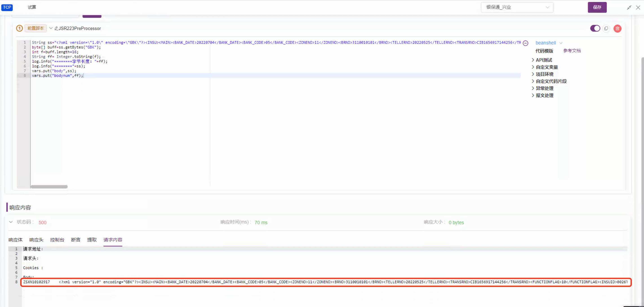
Task: Open the 银保通_兴业 environment dropdown
Action: coord(517,7)
